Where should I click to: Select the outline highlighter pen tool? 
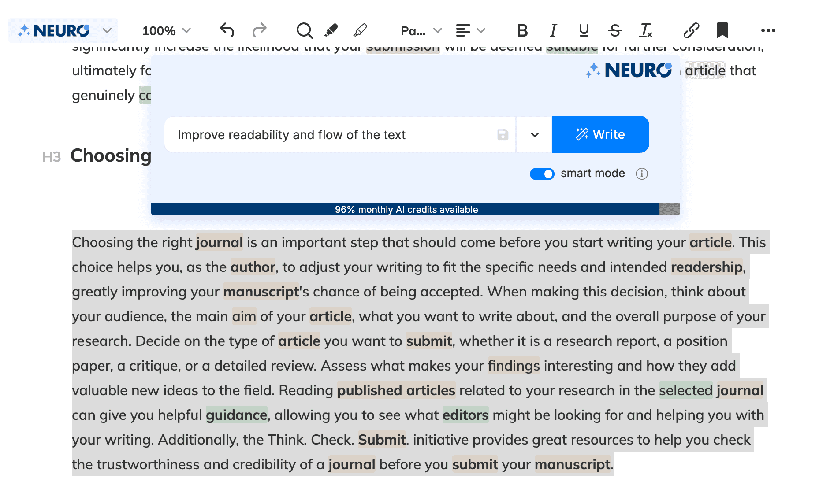361,30
